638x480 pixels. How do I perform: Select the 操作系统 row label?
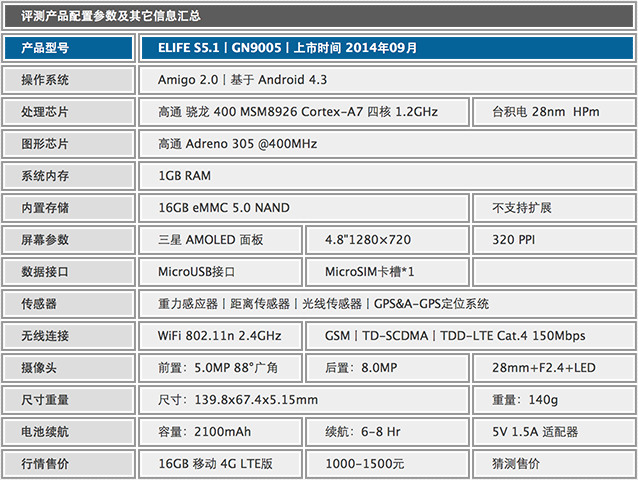68,80
